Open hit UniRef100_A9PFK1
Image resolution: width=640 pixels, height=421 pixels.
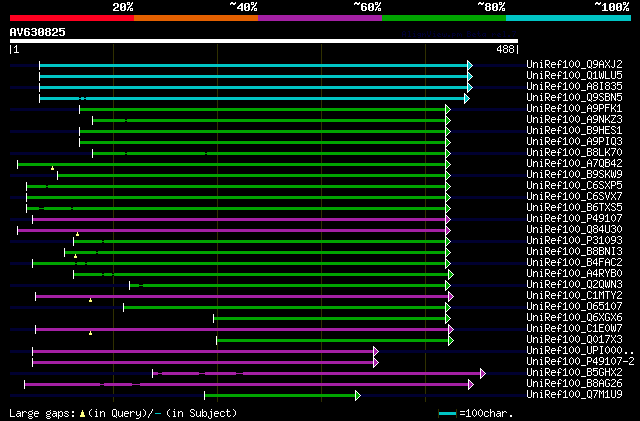point(574,108)
